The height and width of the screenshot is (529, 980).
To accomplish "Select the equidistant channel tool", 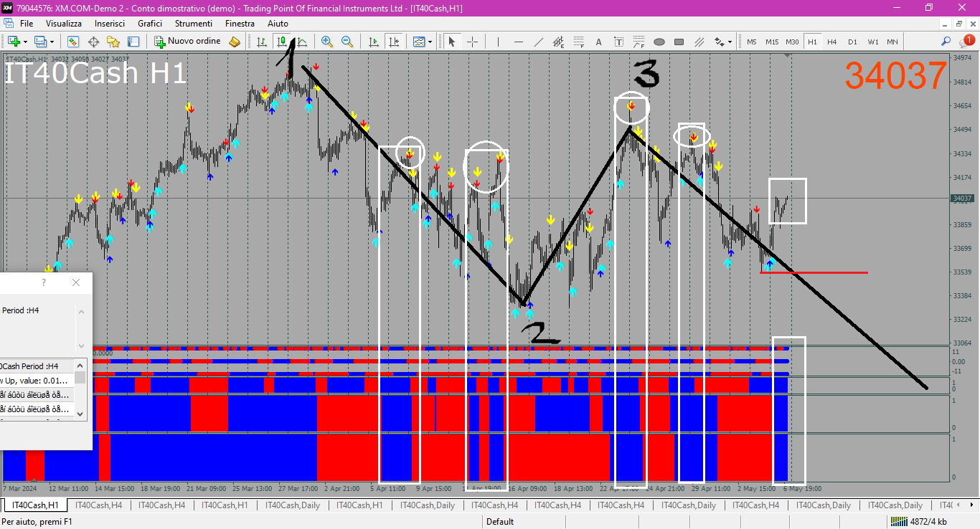I will (x=558, y=42).
